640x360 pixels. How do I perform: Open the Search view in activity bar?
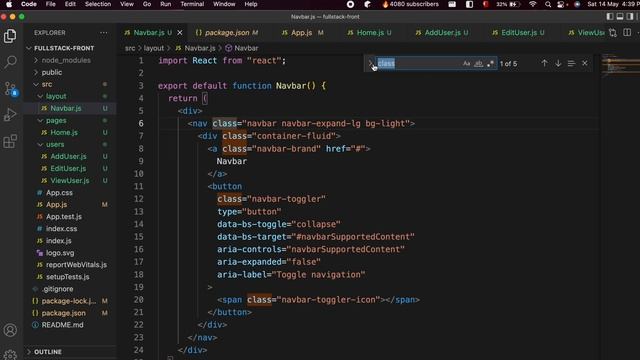coord(10,62)
